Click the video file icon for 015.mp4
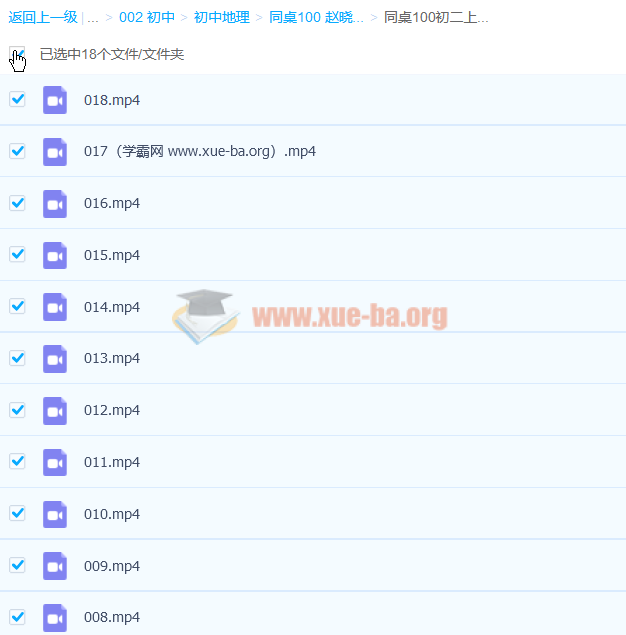The height and width of the screenshot is (635, 626). click(55, 255)
